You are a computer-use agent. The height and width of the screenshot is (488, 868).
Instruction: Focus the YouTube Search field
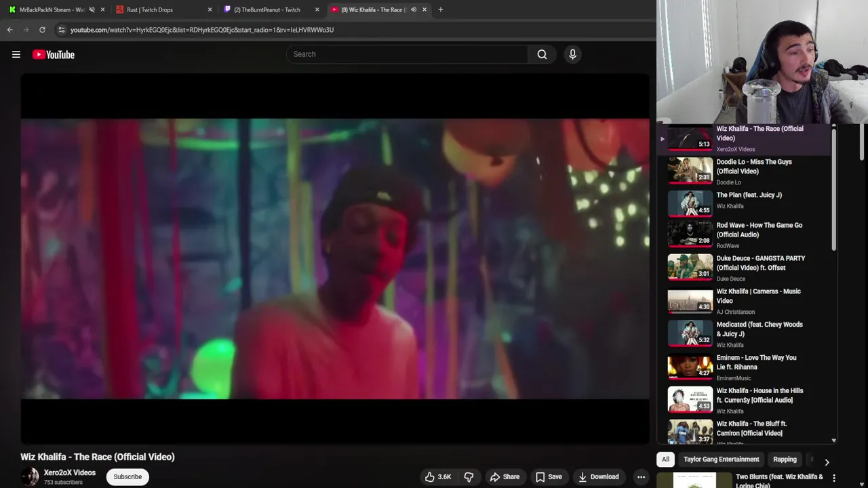pyautogui.click(x=407, y=54)
